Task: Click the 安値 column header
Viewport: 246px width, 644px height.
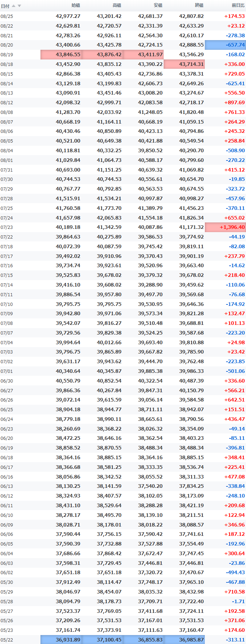Action: [x=158, y=5]
